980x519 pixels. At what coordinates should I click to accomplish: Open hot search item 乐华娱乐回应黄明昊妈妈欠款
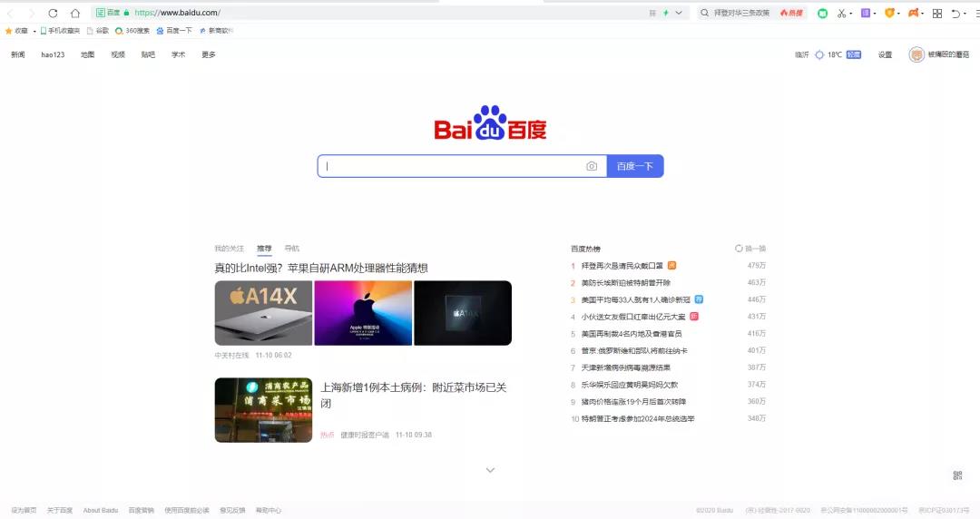coord(630,385)
